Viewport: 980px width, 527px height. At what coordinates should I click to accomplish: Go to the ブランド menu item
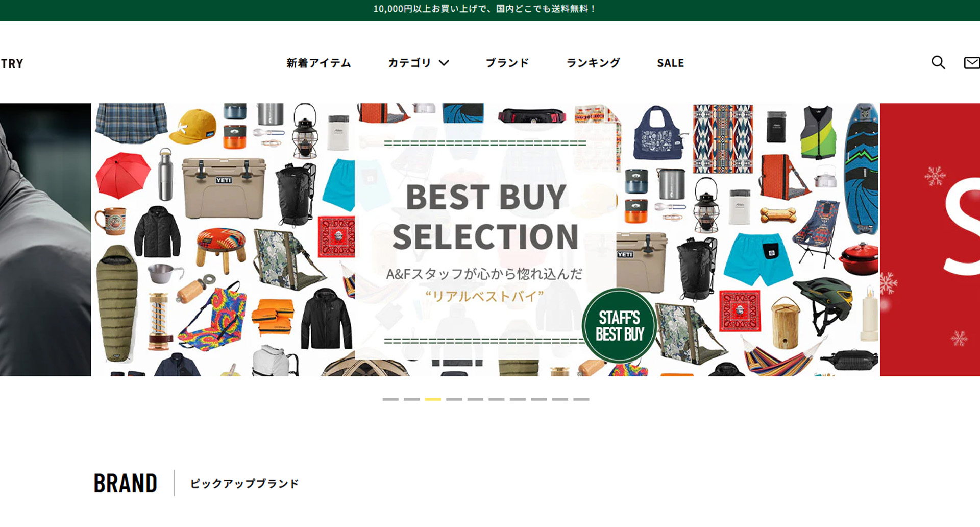coord(507,63)
